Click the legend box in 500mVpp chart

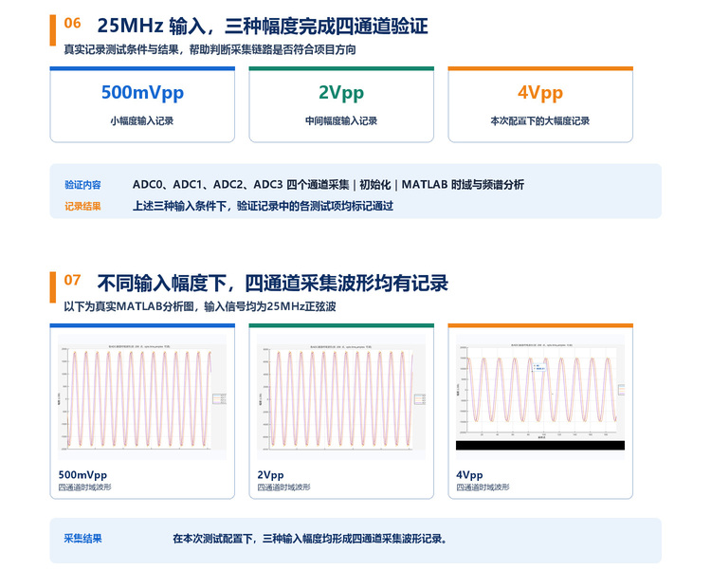click(x=220, y=399)
